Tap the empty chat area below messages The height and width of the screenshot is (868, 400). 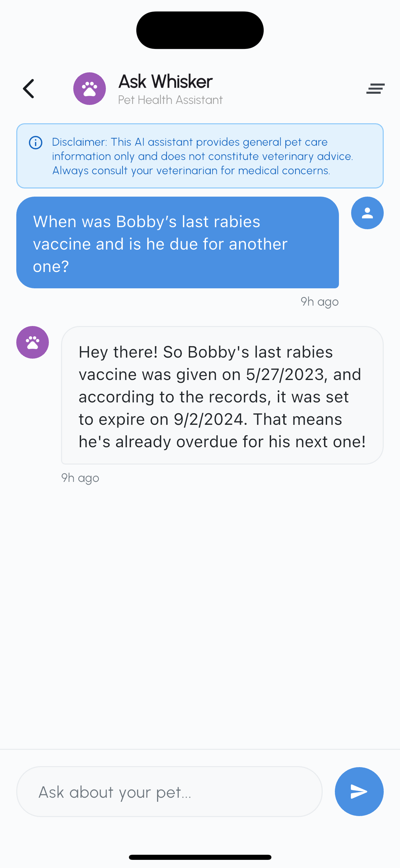tap(200, 611)
